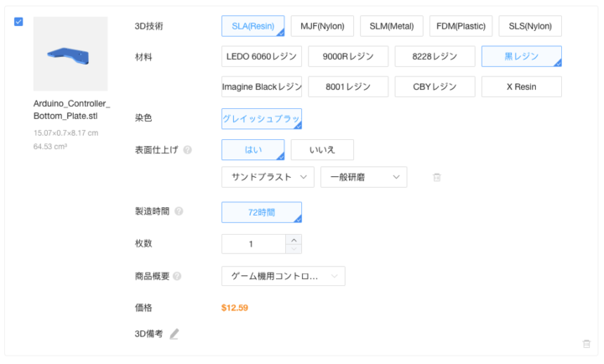The image size is (604, 364).
Task: Click the trash icon beside 一般研磨 dropdown
Action: tap(436, 177)
